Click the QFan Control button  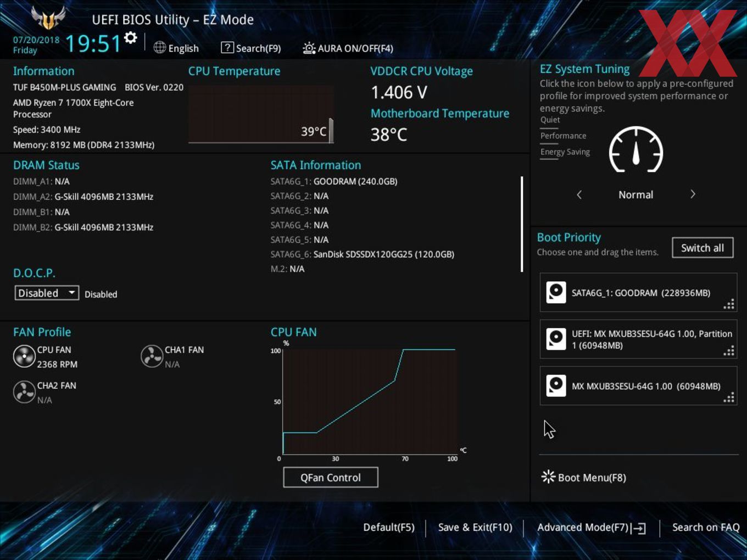[x=331, y=477]
